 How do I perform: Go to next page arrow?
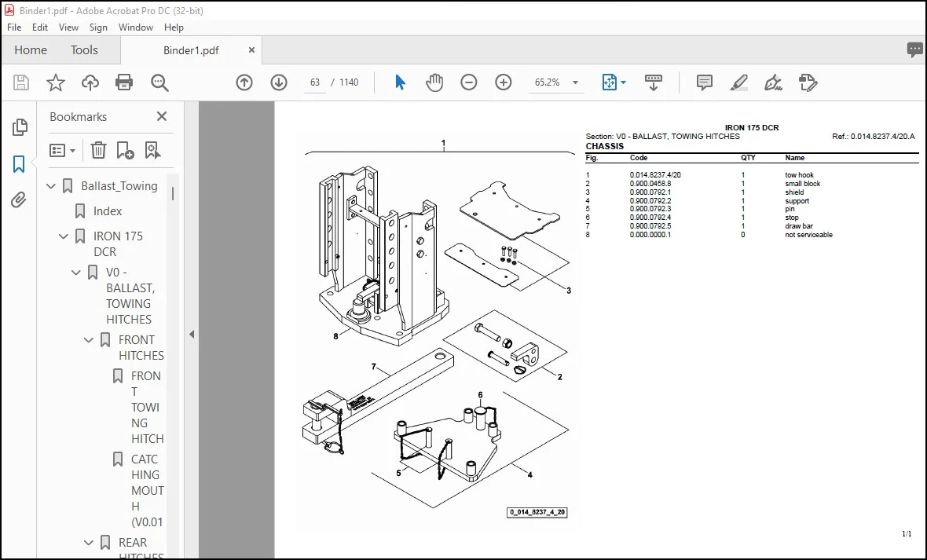click(279, 82)
